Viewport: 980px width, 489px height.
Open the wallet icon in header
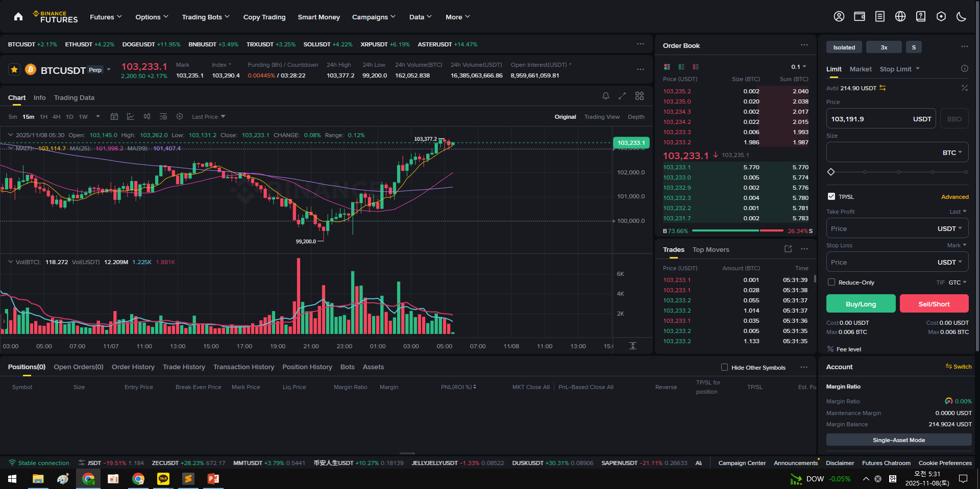pos(860,17)
